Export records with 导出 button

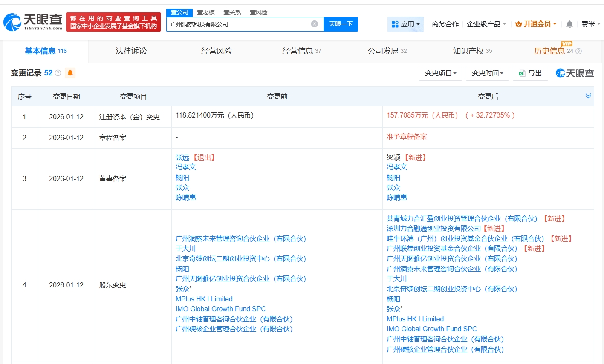pyautogui.click(x=530, y=73)
